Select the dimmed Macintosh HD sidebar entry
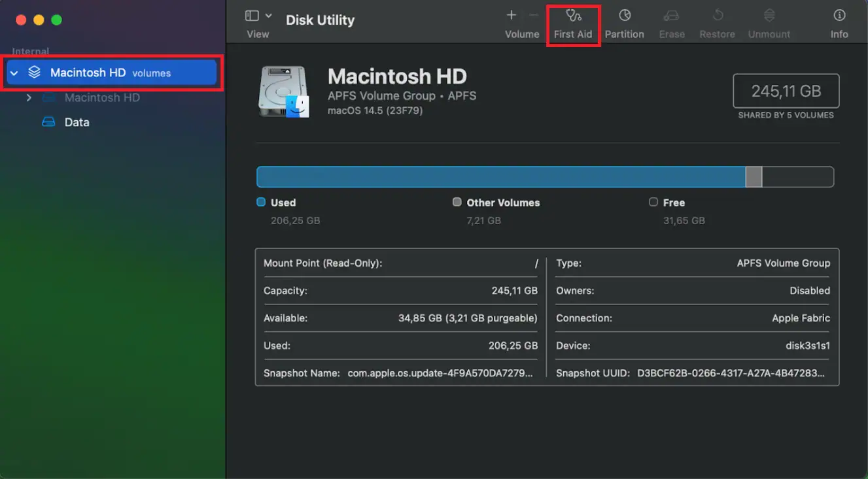Viewport: 868px width, 479px height. pyautogui.click(x=102, y=97)
